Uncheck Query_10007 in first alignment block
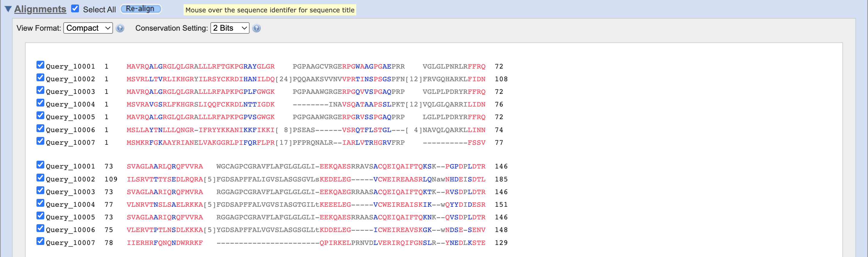 (40, 141)
